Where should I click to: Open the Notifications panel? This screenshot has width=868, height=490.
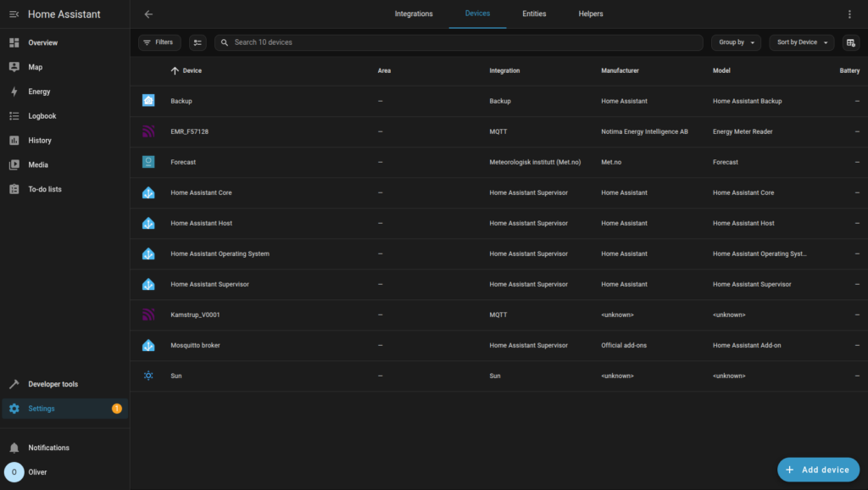coord(48,448)
